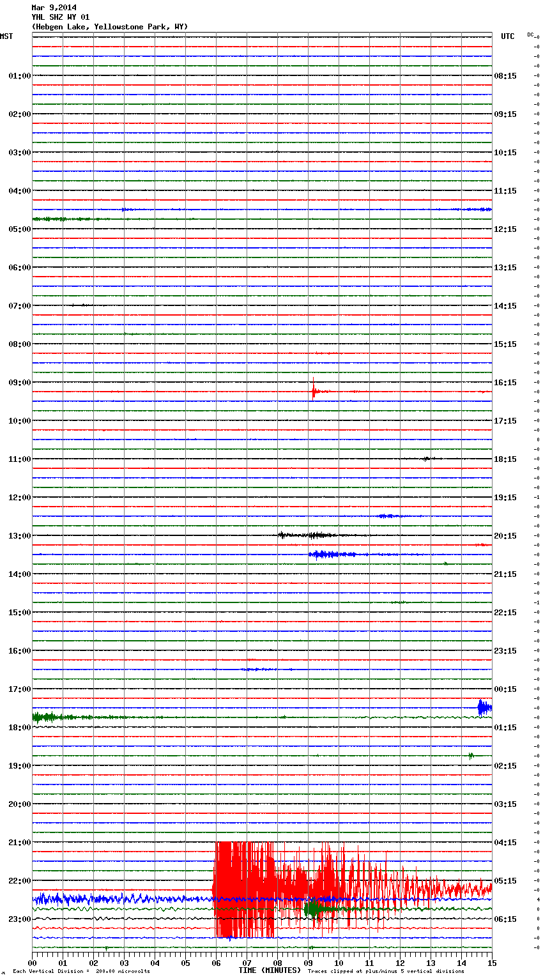Screen dimensions: 543x980
Task: Click the "(Hebgen Lake, Yellowstone Park, WY)" title
Action: tap(110, 27)
